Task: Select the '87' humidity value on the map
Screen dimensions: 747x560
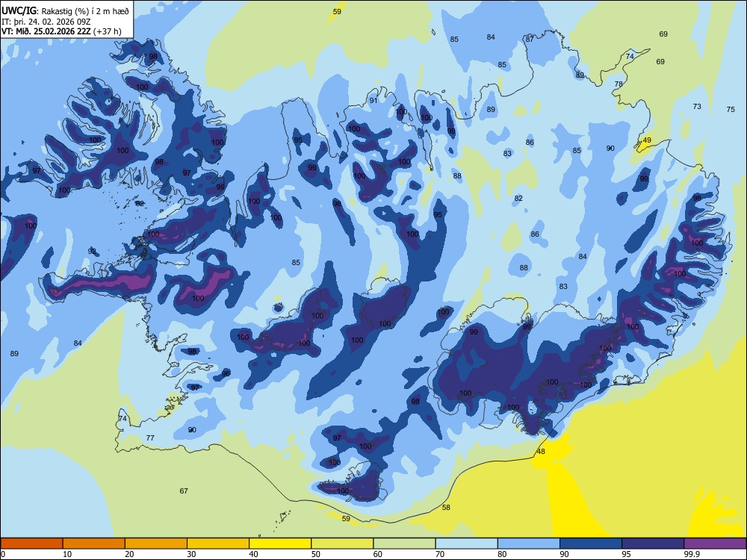Action: click(x=530, y=40)
